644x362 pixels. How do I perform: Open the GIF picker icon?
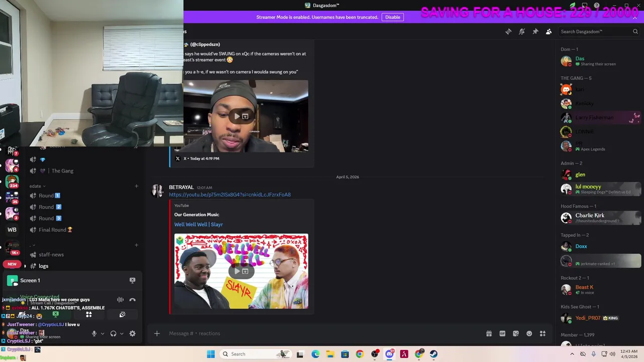502,333
